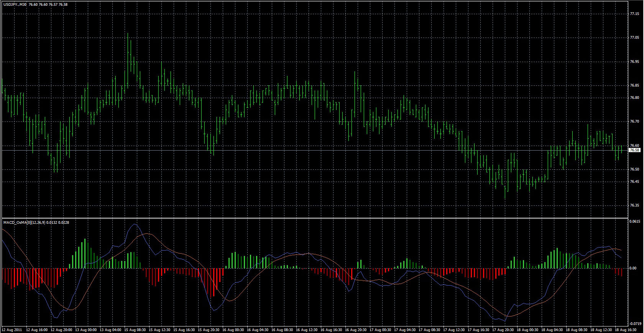Select the 76.50 price axis label

[634, 169]
